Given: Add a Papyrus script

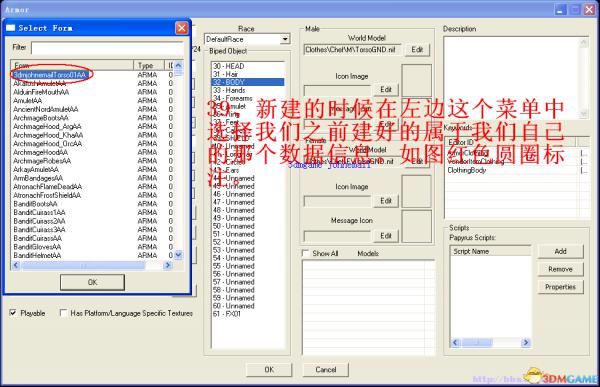Looking at the screenshot, I should pyautogui.click(x=561, y=251).
